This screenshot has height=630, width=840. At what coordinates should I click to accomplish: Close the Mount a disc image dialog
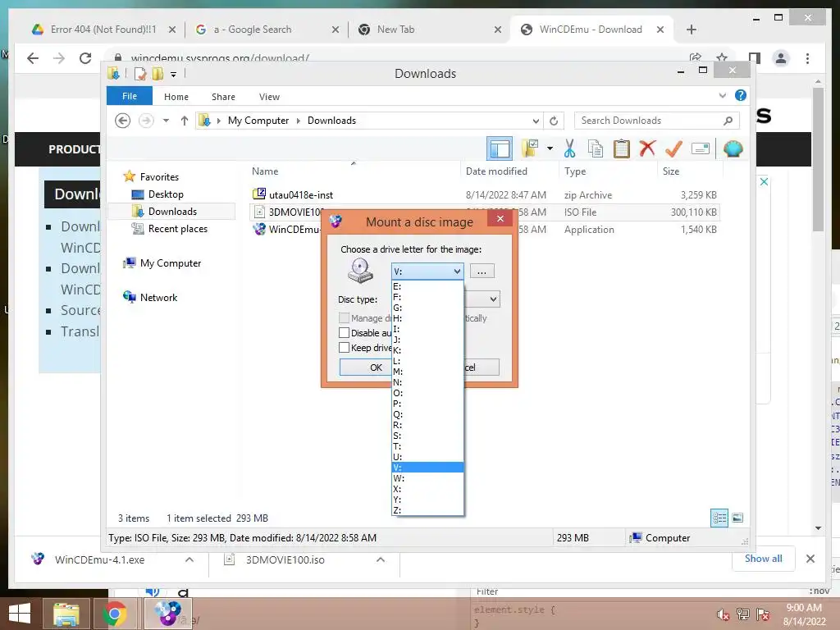pos(500,218)
